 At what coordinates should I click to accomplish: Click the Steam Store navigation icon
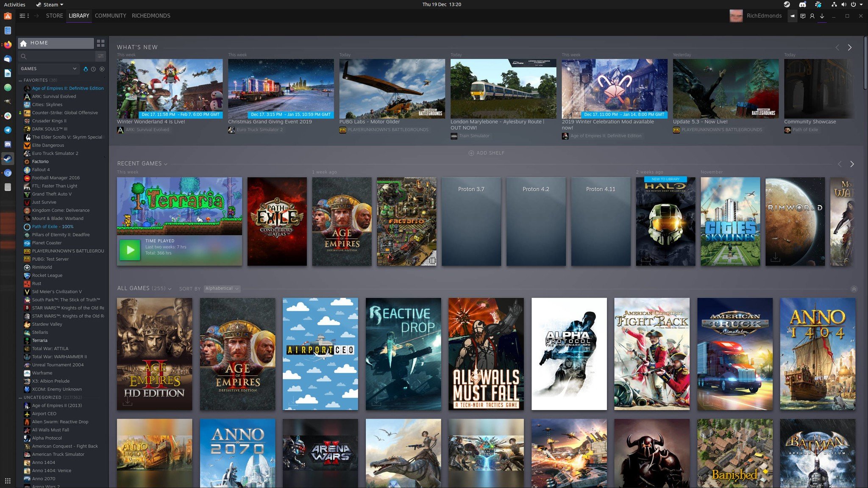pyautogui.click(x=54, y=16)
